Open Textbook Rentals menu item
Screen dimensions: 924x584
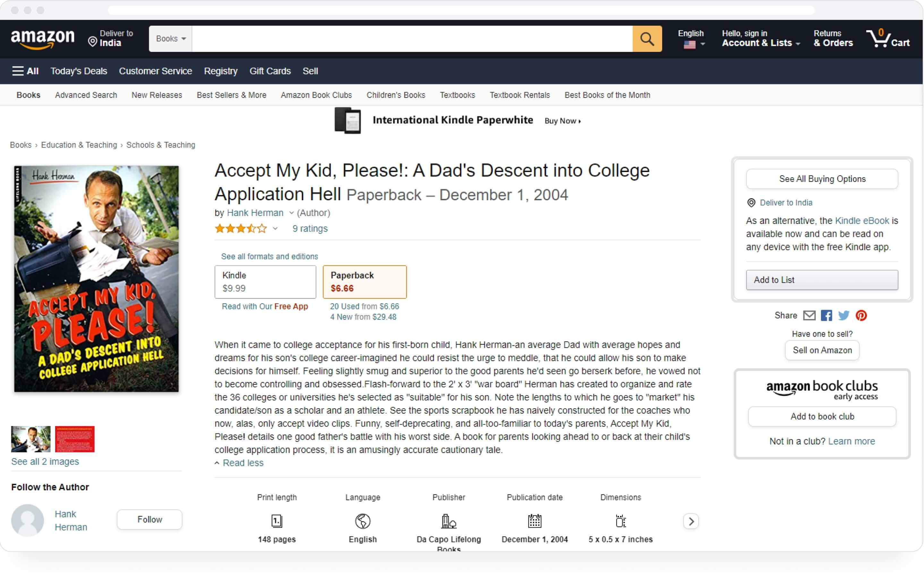tap(519, 95)
